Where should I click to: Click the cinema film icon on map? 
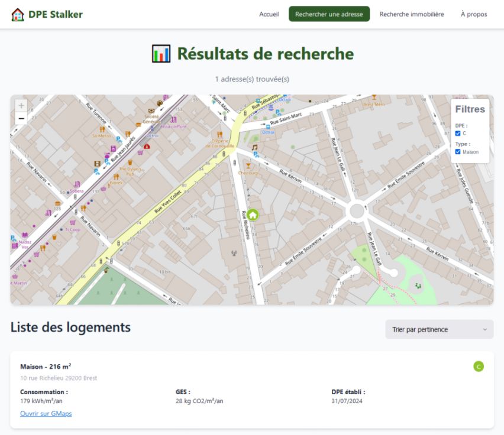coord(97,164)
